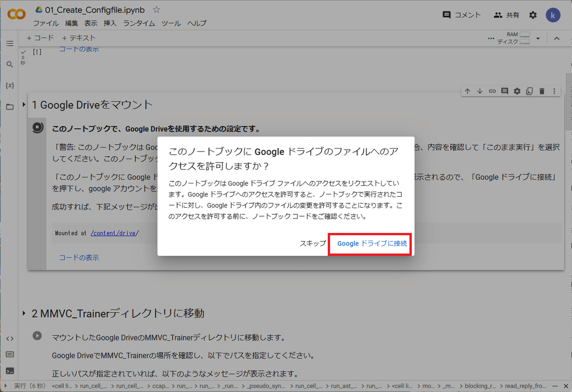Click the 共有 share button

[506, 15]
